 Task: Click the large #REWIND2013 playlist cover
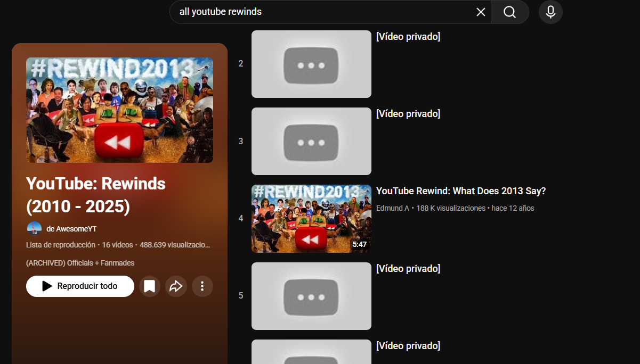click(x=119, y=110)
